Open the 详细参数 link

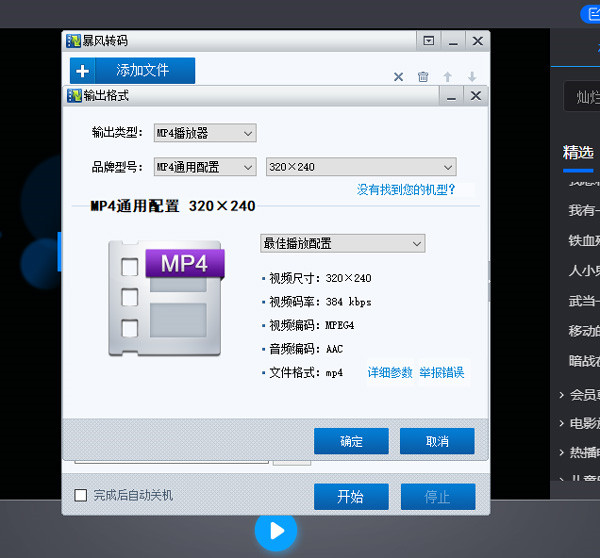[x=390, y=372]
